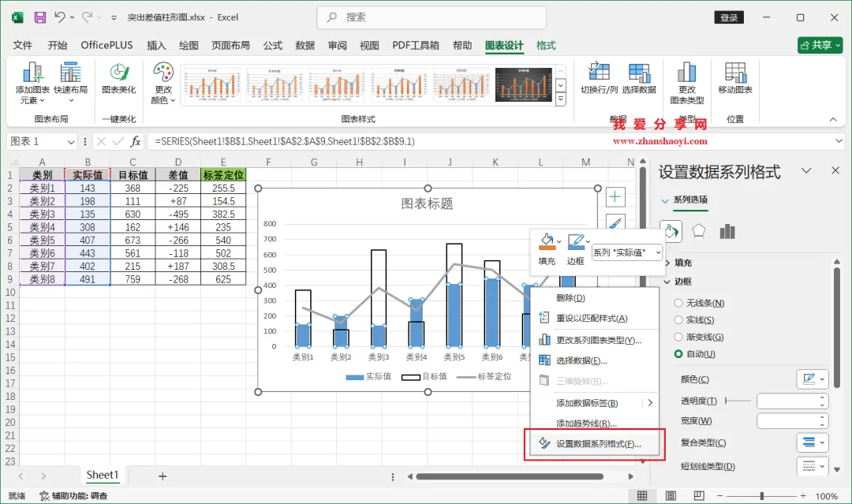Choose Delete (删除) in context menu
852x504 pixels.
[595, 297]
